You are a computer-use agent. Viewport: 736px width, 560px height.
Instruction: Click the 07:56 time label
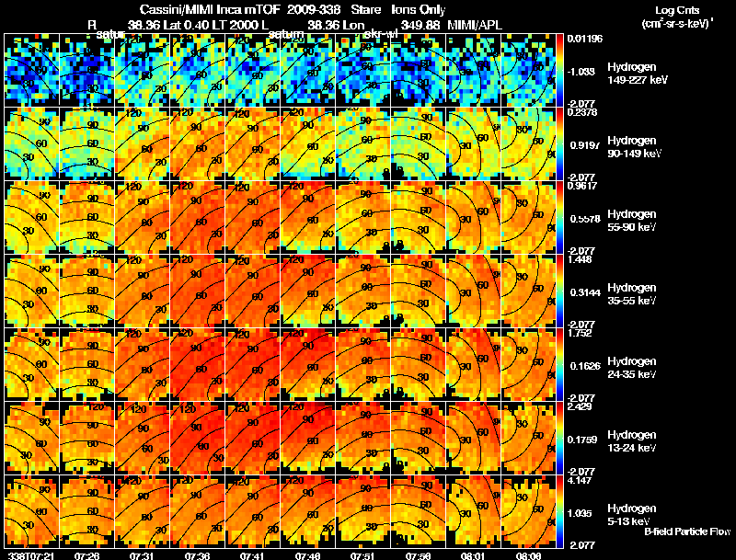click(x=418, y=555)
